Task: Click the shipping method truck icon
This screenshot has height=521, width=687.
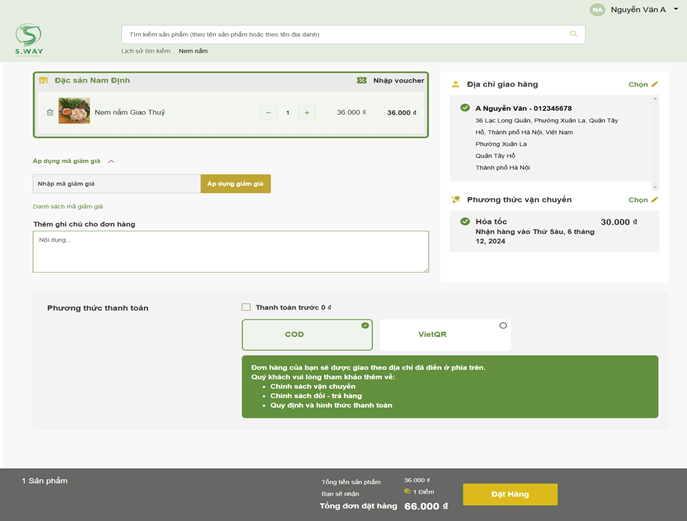Action: click(456, 200)
